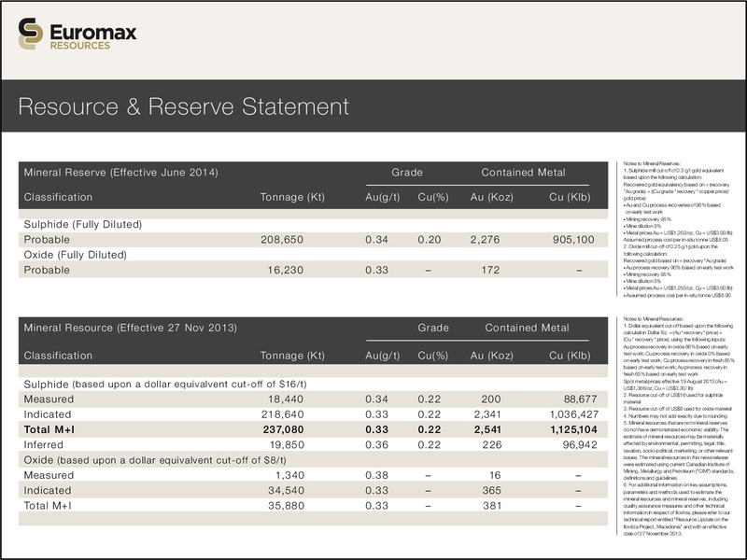Click oxide Indicated contained gold 365
This screenshot has height=560, width=747.
pyautogui.click(x=492, y=491)
